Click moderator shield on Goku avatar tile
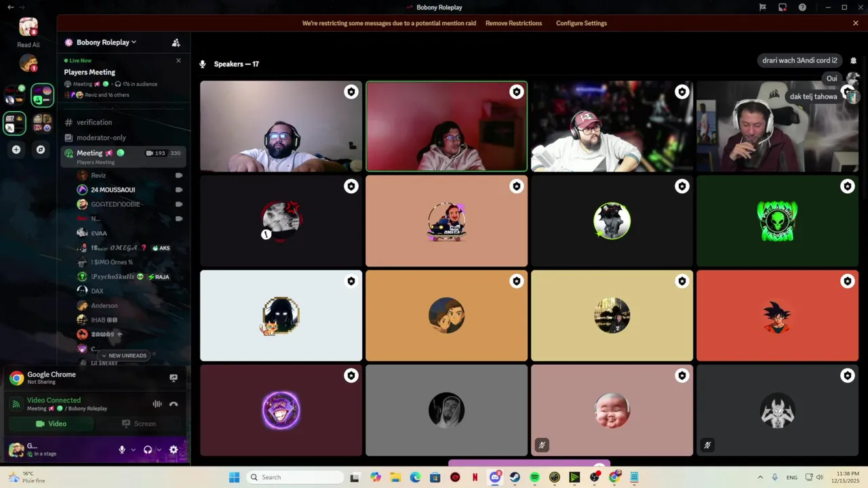868x488 pixels. (x=847, y=281)
